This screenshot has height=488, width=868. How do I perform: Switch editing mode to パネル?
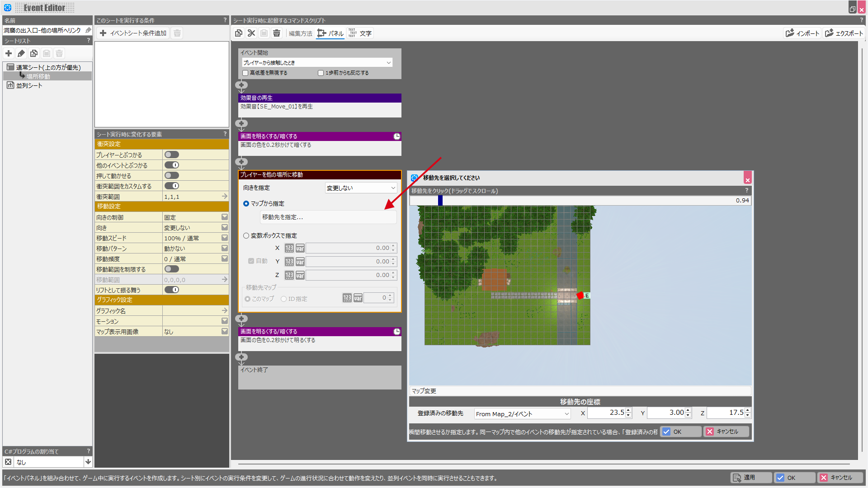(x=330, y=33)
